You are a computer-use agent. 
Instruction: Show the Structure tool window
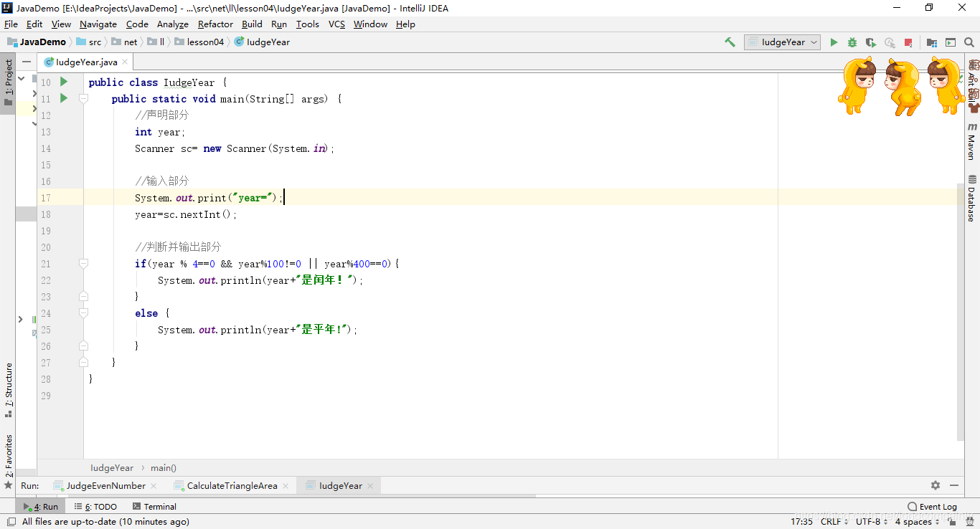[x=9, y=390]
